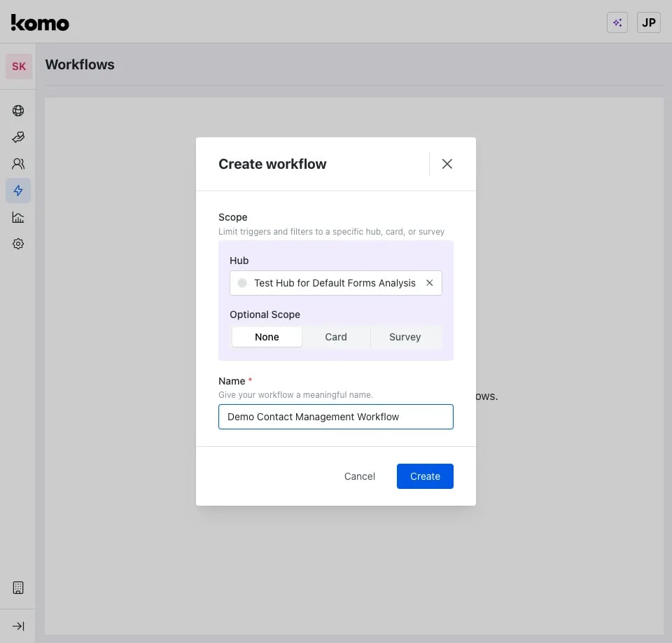Open the JP user profile menu
Image resolution: width=672 pixels, height=643 pixels.
[x=648, y=22]
